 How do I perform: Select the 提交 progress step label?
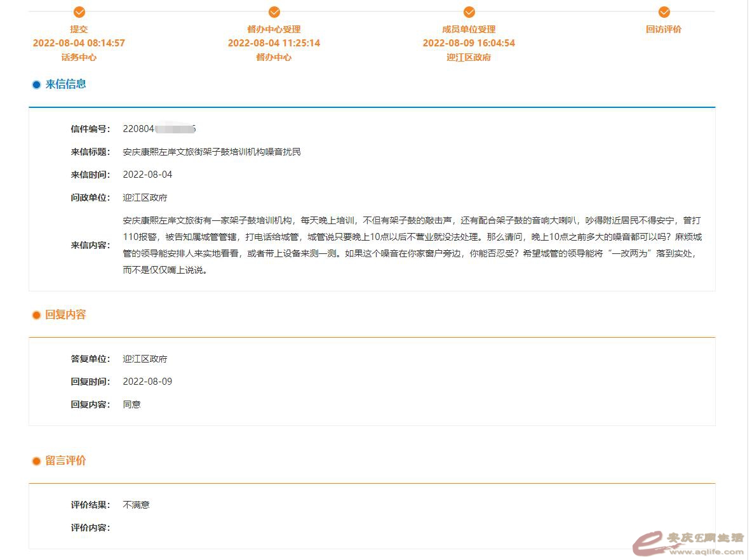[x=79, y=29]
